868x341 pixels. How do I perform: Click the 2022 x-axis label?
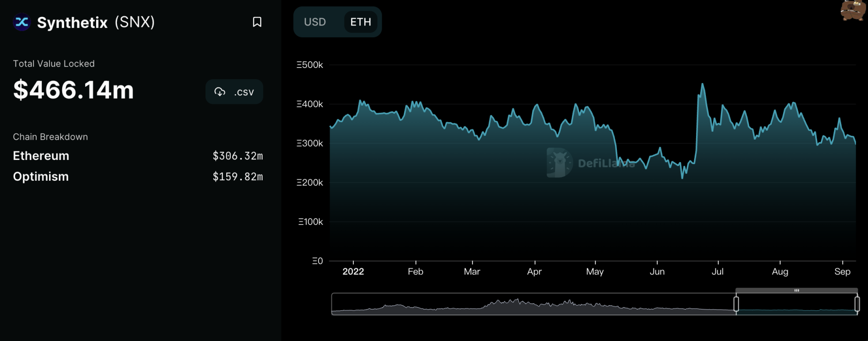(353, 272)
